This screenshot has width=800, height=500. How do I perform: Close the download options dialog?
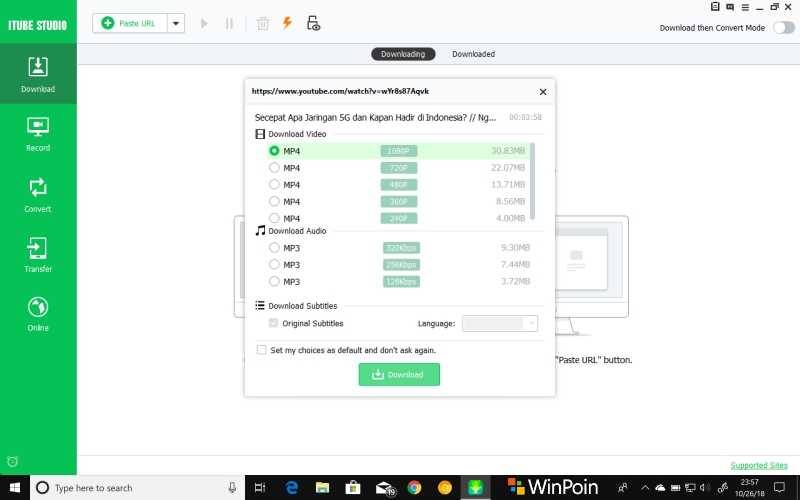click(543, 92)
